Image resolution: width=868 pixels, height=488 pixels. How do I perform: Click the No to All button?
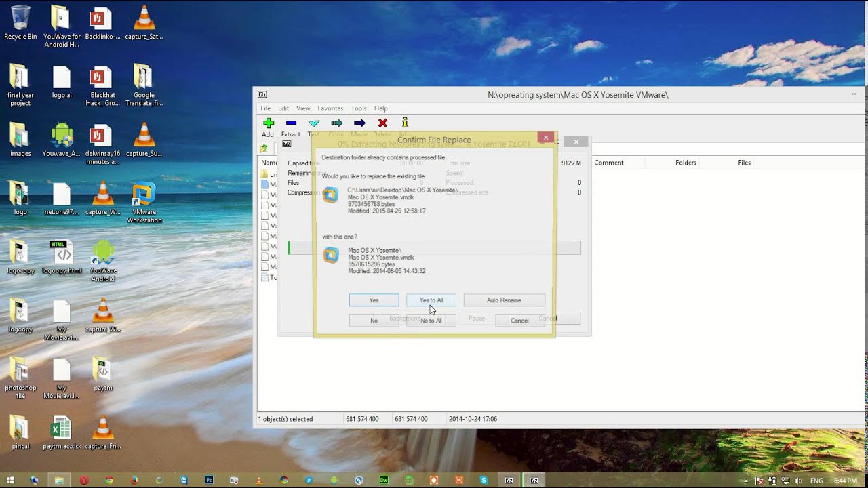431,321
